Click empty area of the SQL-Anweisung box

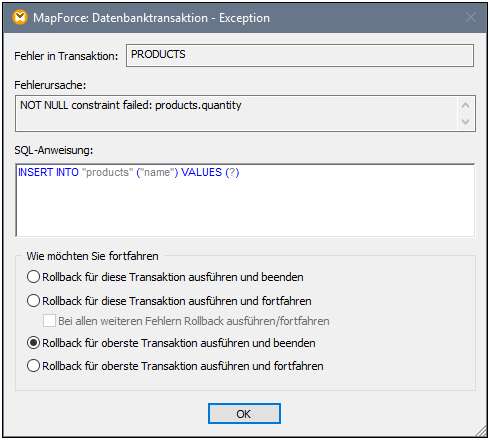pos(245,210)
